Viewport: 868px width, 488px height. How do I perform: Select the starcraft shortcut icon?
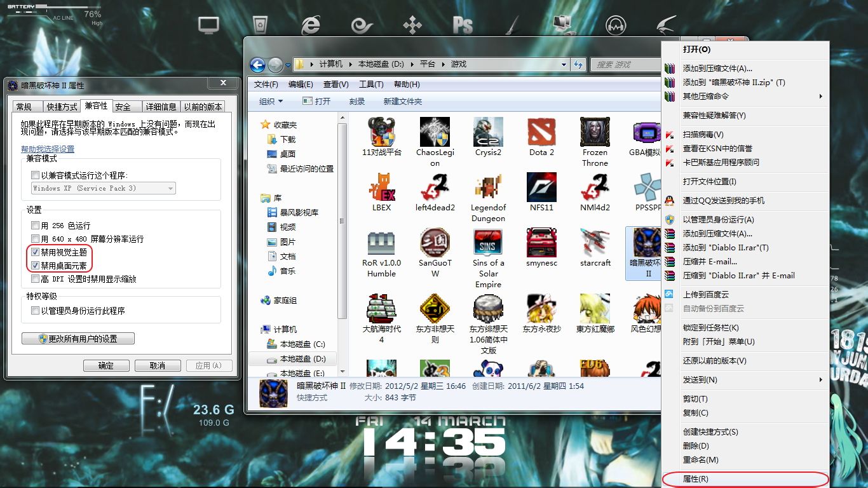pos(595,243)
